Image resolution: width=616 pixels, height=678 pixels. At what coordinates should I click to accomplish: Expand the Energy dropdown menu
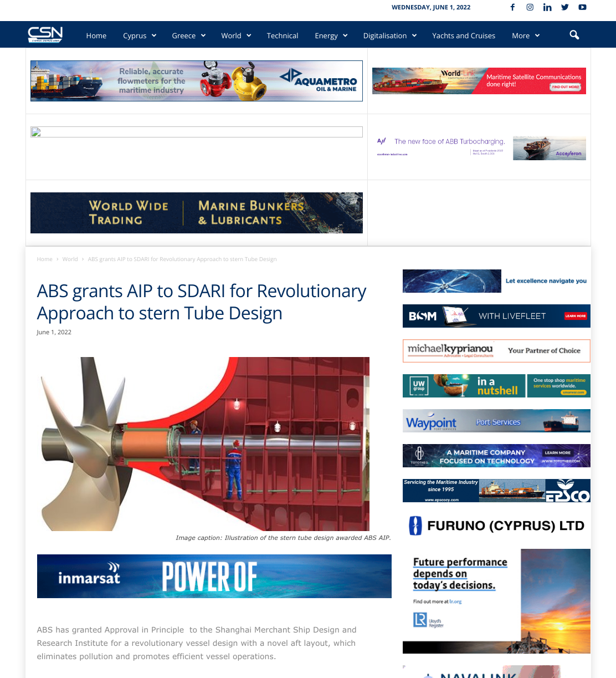click(x=331, y=35)
